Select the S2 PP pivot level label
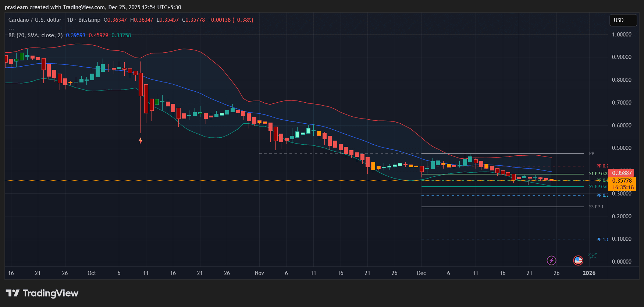 point(598,187)
